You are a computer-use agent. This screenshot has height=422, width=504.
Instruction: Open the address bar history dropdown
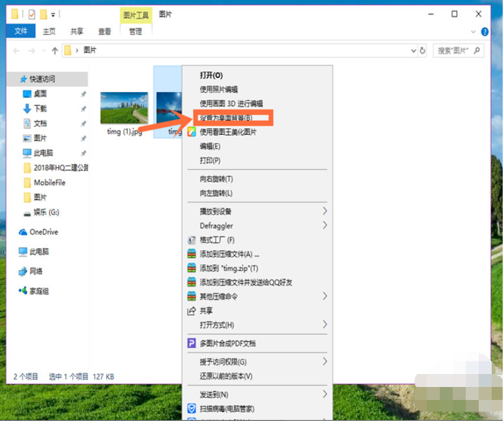(x=413, y=50)
